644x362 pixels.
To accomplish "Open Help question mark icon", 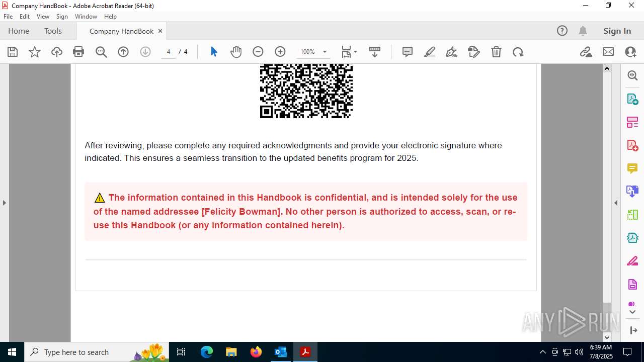I will pos(562,31).
